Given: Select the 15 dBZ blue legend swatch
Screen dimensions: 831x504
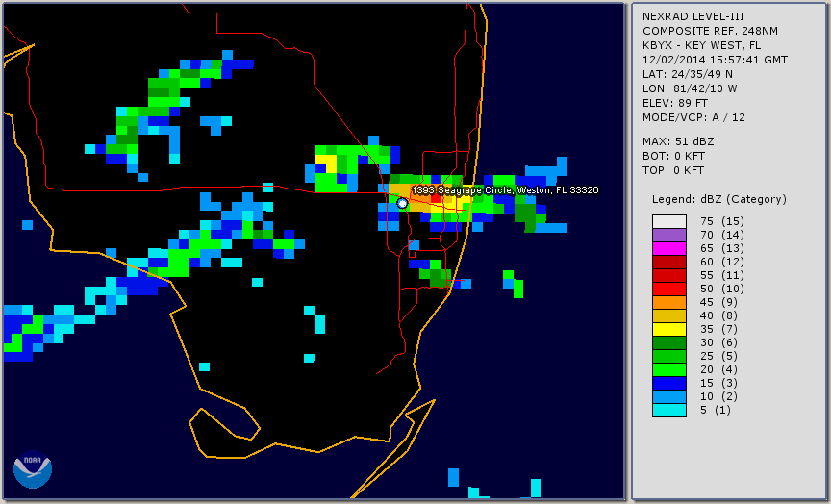Looking at the screenshot, I should (x=668, y=383).
